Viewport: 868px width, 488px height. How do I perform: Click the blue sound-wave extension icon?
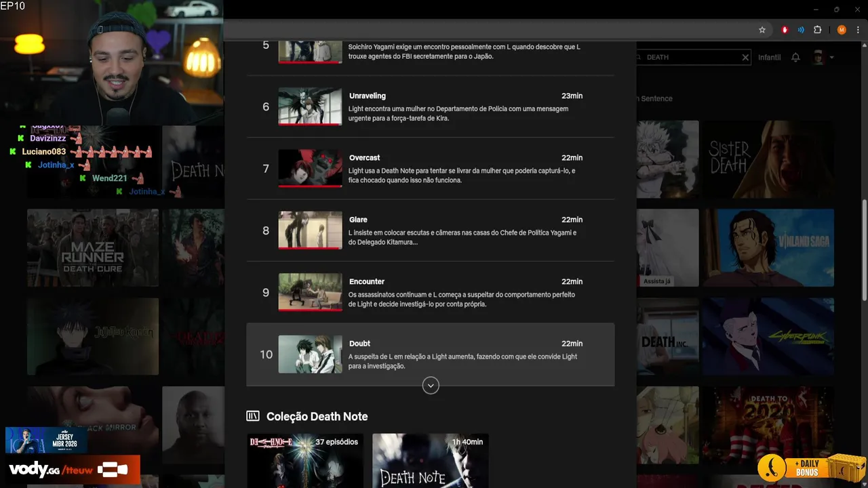[x=801, y=30]
